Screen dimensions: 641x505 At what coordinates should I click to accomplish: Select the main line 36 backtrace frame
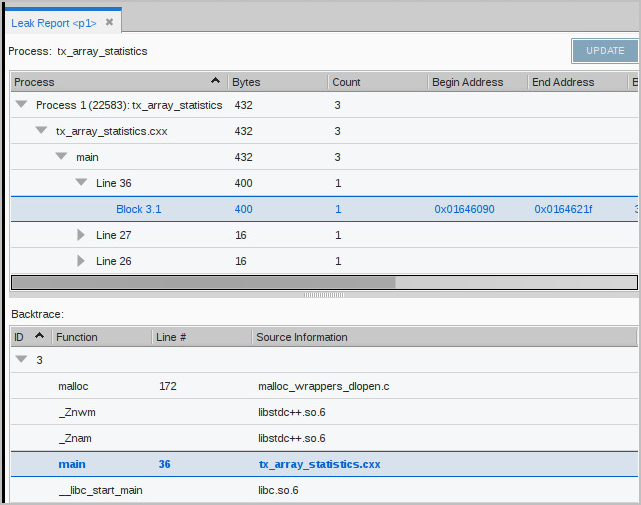[x=72, y=464]
